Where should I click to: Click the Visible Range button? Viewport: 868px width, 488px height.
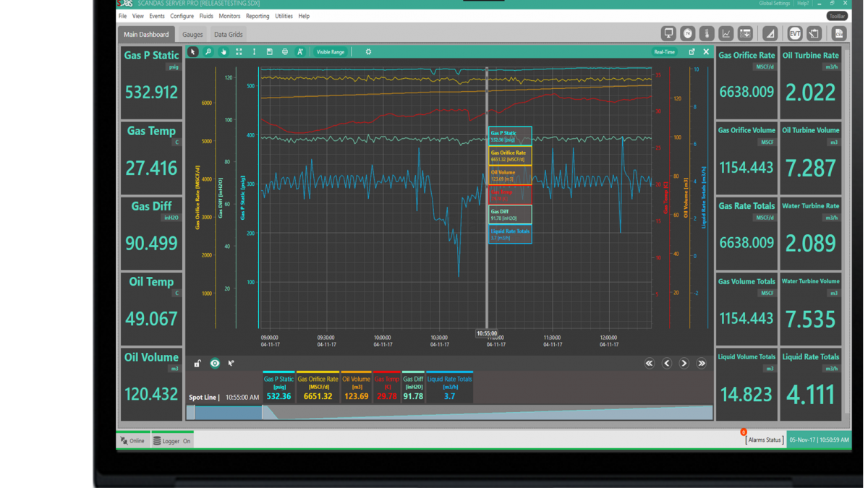(x=331, y=52)
